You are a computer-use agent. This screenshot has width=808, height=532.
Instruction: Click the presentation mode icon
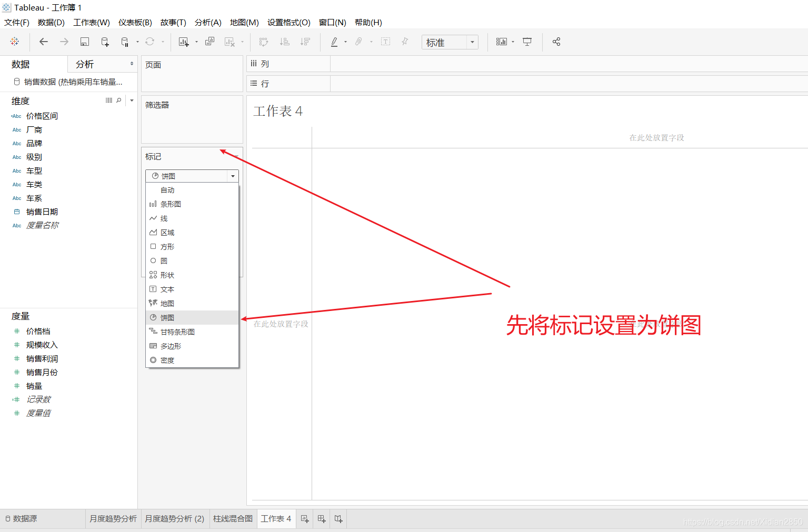[527, 42]
